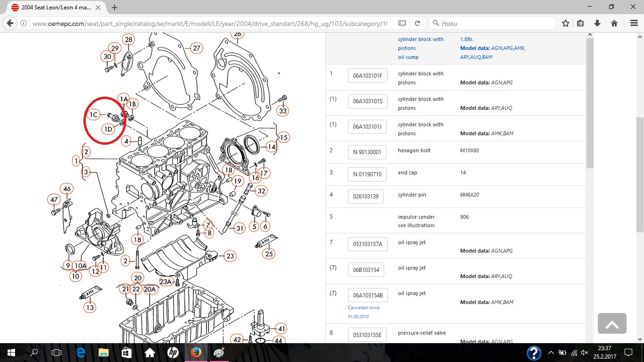Image resolution: width=644 pixels, height=362 pixels.
Task: Open the bookmarks list icon
Action: pyautogui.click(x=580, y=23)
